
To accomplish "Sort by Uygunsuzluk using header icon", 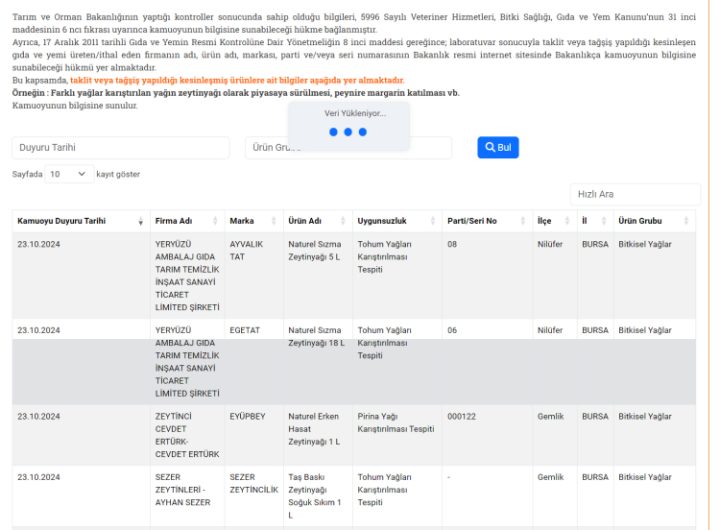I will pos(432,221).
